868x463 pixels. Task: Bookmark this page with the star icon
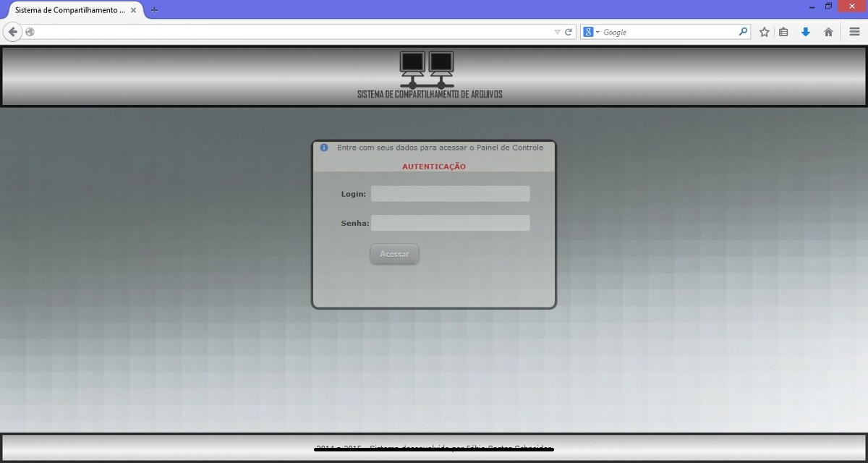pos(764,32)
